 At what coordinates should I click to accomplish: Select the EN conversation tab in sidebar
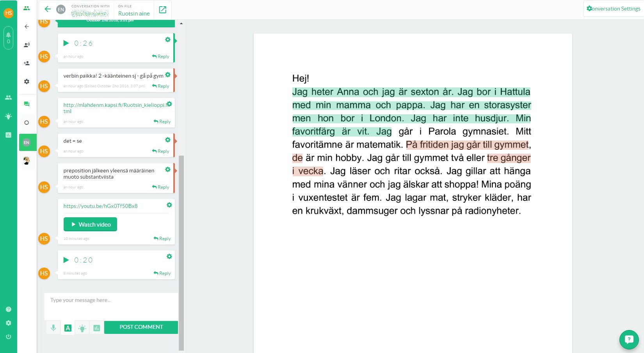point(27,142)
